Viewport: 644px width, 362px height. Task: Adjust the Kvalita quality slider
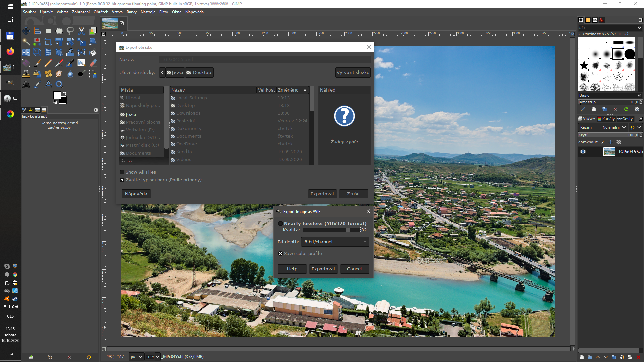pos(331,230)
